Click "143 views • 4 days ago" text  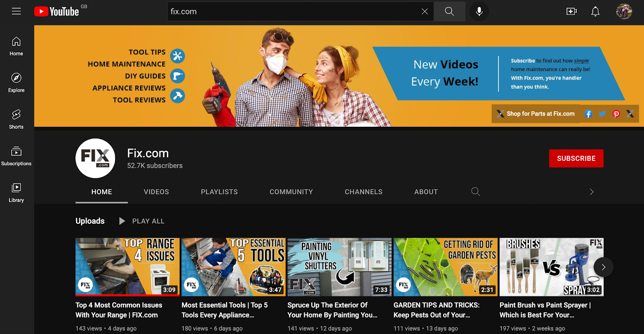(106, 328)
